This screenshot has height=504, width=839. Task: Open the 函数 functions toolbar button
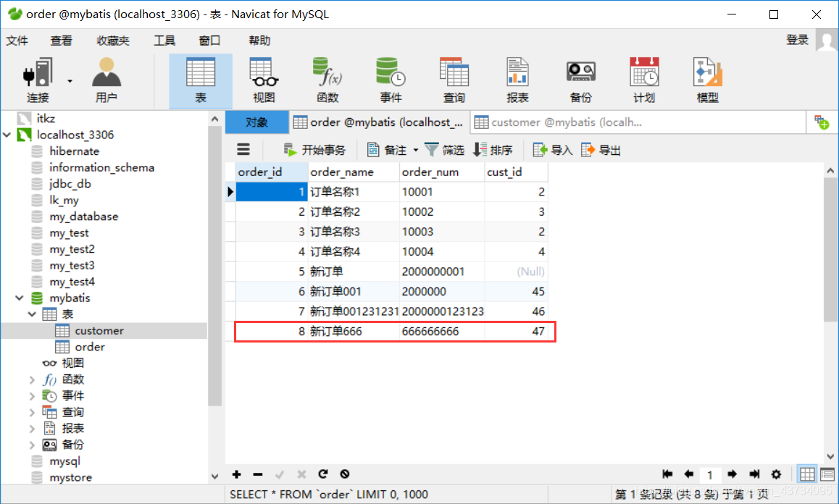[x=327, y=80]
